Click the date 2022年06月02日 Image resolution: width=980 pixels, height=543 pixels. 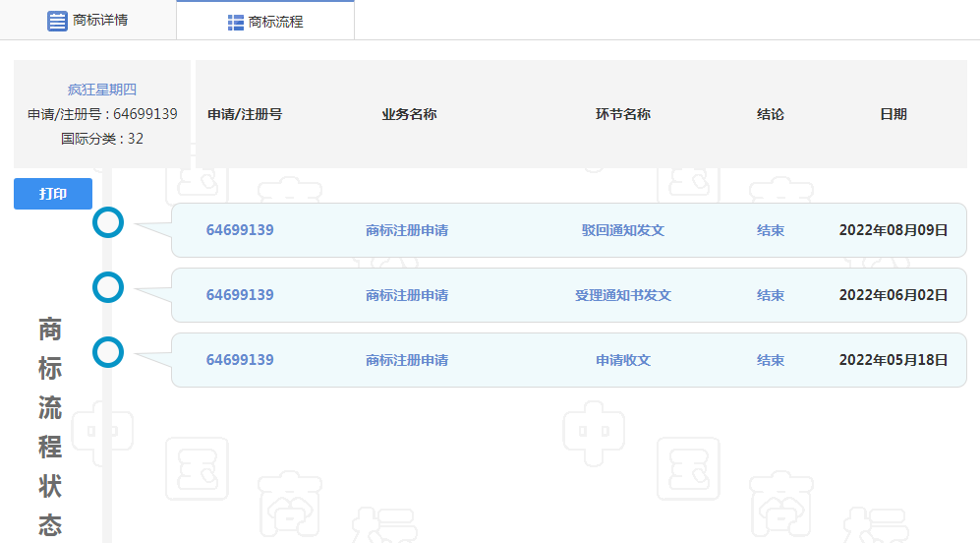894,295
